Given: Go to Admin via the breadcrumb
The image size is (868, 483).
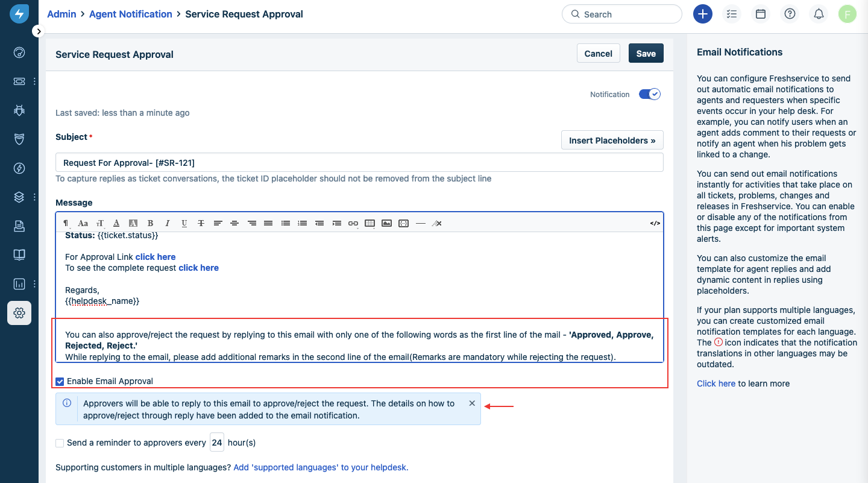Looking at the screenshot, I should [x=61, y=14].
